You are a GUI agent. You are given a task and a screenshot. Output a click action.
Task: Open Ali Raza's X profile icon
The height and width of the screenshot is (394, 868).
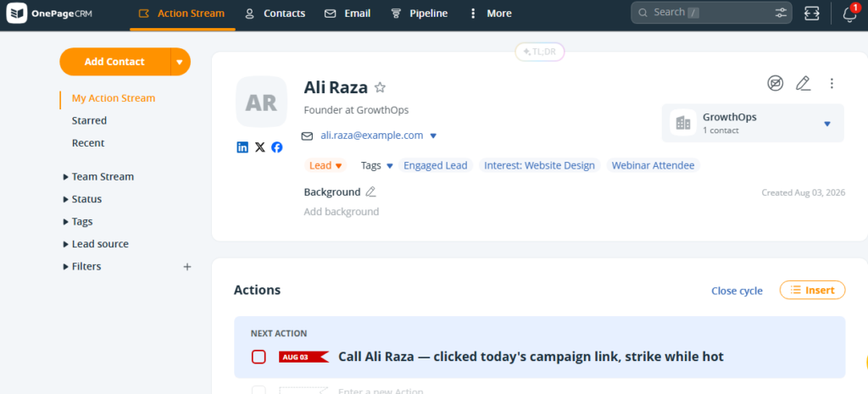(259, 147)
